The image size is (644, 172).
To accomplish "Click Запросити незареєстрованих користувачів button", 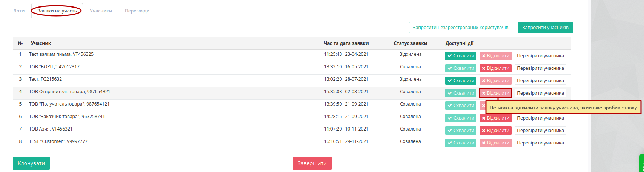I will coord(460,28).
